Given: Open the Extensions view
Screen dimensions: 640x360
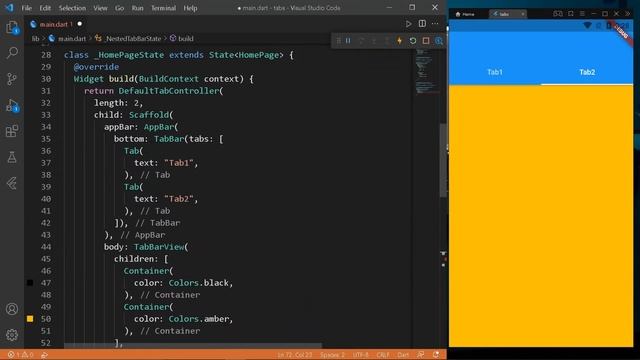Looking at the screenshot, I should (12, 131).
